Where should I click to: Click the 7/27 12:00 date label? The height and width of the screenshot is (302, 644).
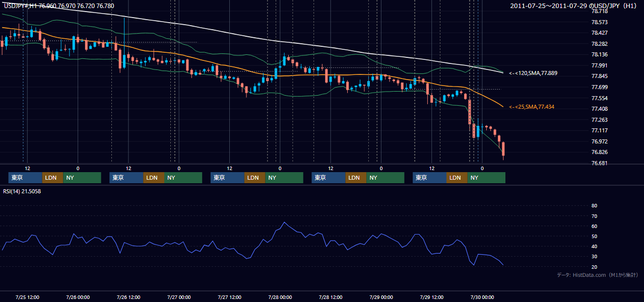point(229,297)
